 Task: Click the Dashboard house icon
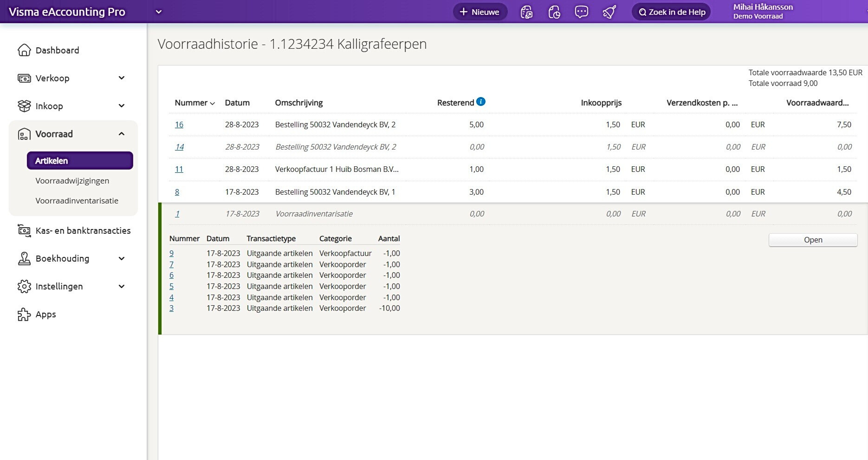[24, 50]
